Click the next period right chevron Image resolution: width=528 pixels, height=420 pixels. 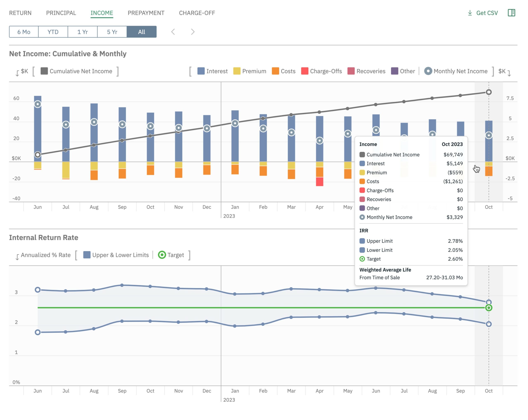[193, 32]
